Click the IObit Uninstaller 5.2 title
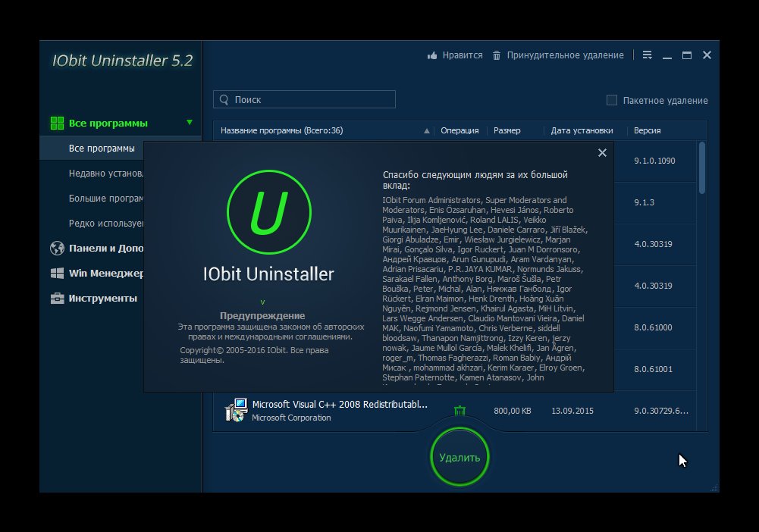The height and width of the screenshot is (532, 759). coord(123,61)
